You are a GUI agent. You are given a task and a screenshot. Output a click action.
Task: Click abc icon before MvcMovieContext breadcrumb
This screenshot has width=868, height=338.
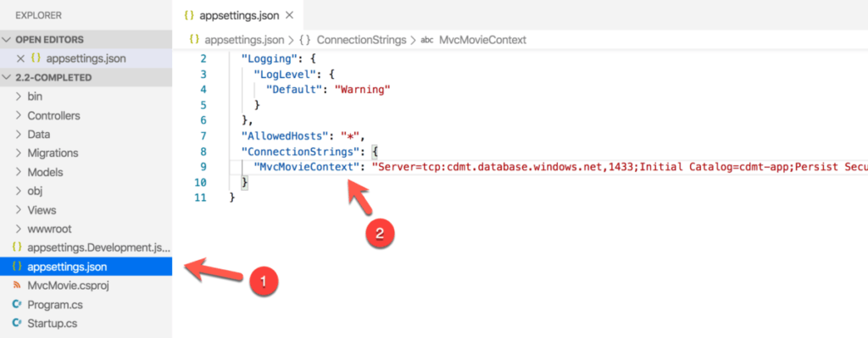click(427, 40)
